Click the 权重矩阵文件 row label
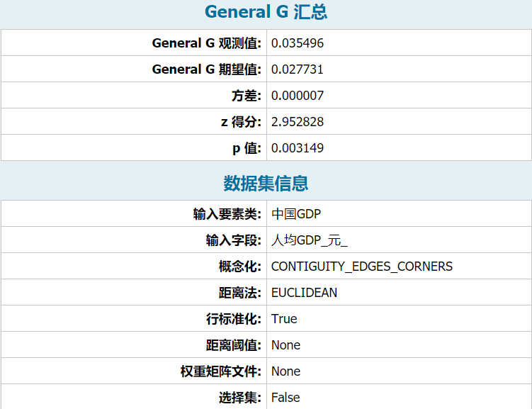The width and height of the screenshot is (532, 409). [x=221, y=371]
